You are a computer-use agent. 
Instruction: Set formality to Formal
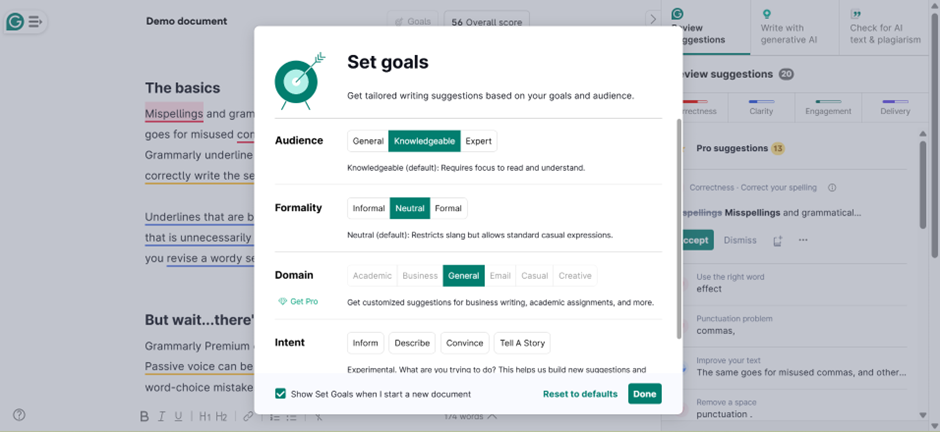[448, 208]
